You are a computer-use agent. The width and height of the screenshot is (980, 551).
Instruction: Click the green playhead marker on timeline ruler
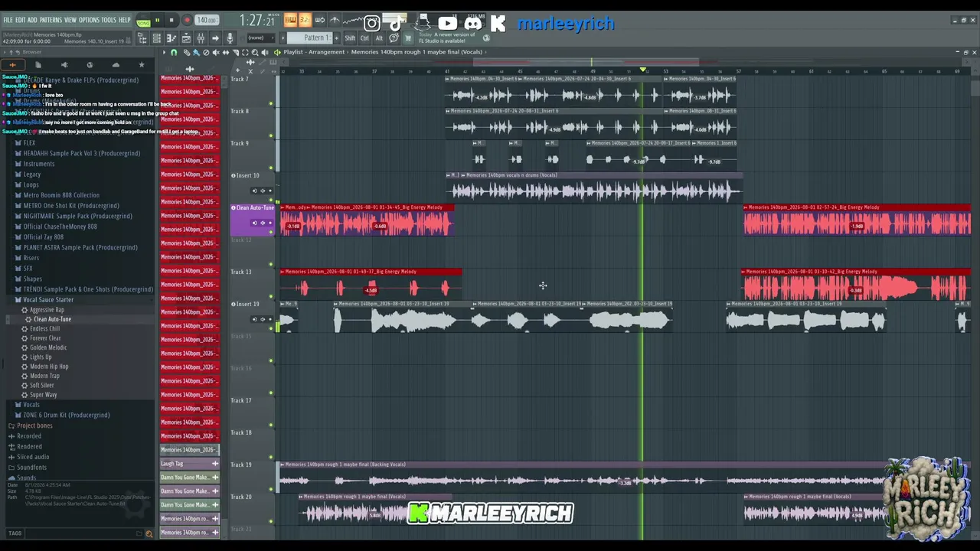(x=643, y=70)
